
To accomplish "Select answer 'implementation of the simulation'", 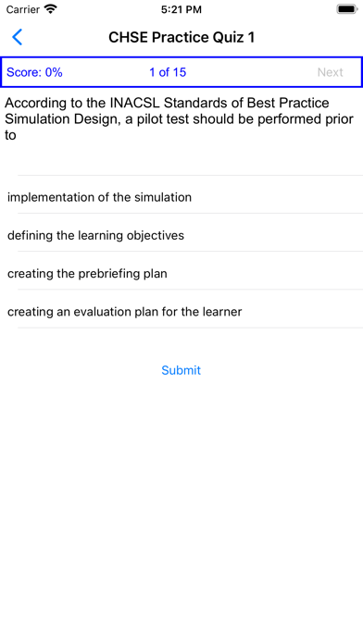I will click(181, 197).
